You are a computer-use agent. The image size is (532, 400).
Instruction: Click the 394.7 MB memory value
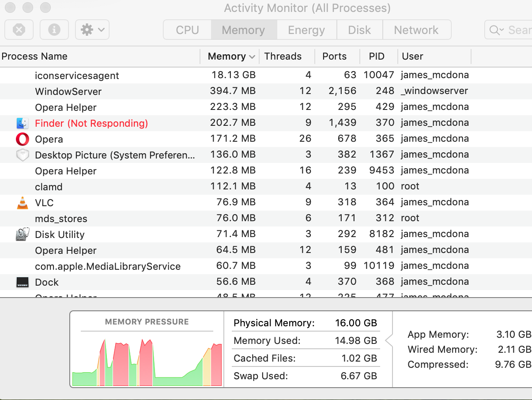coord(233,91)
